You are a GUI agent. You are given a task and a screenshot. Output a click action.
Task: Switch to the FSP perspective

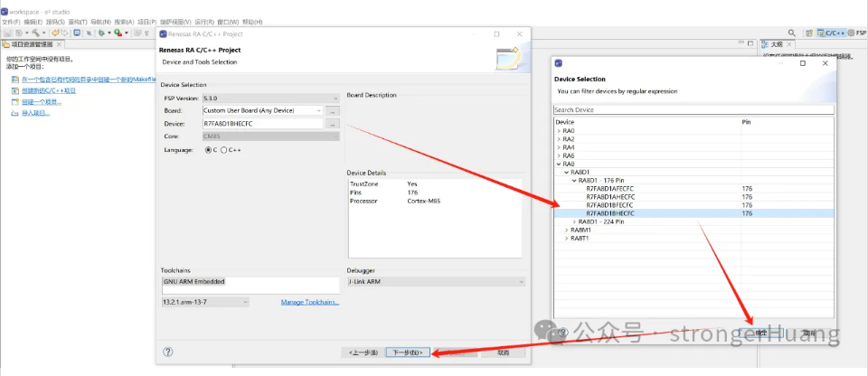[857, 33]
